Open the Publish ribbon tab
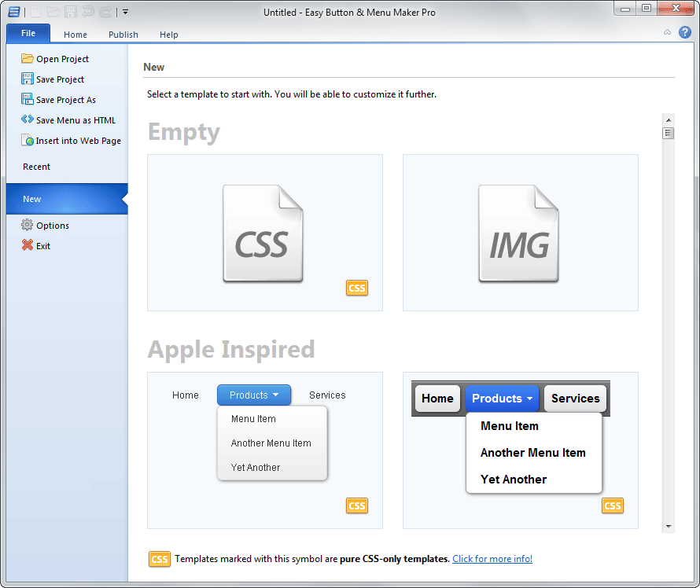 point(123,35)
